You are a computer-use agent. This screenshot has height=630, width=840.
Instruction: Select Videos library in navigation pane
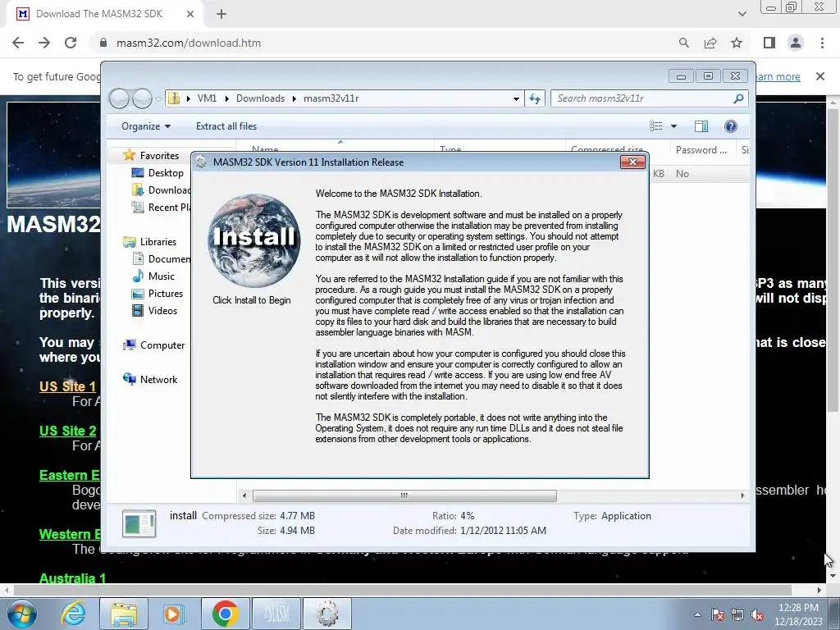tap(162, 311)
